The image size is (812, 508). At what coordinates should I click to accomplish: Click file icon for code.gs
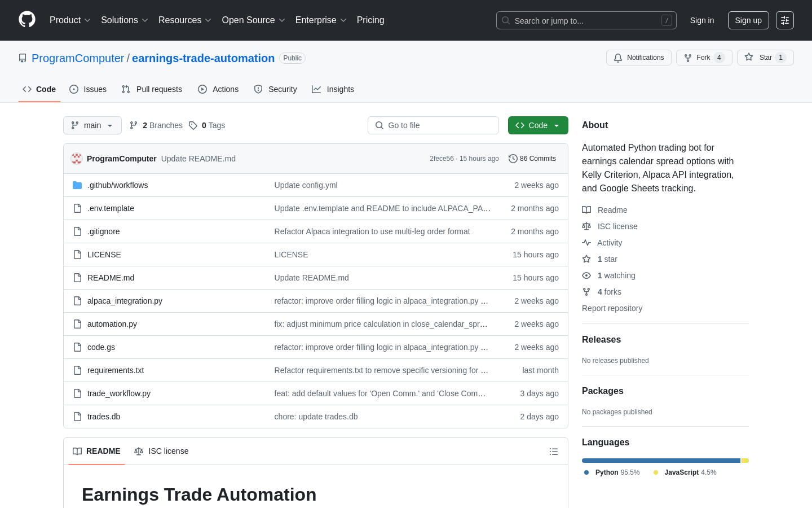click(x=77, y=347)
